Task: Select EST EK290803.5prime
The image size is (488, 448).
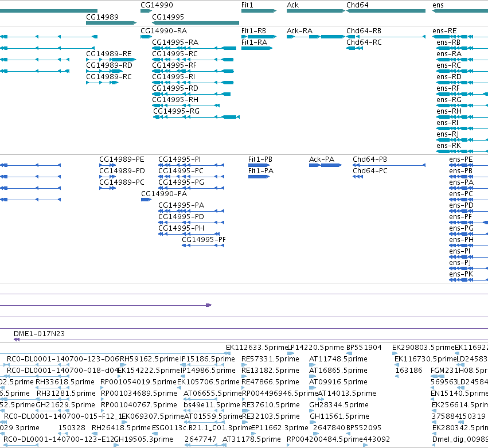Action: (423, 348)
